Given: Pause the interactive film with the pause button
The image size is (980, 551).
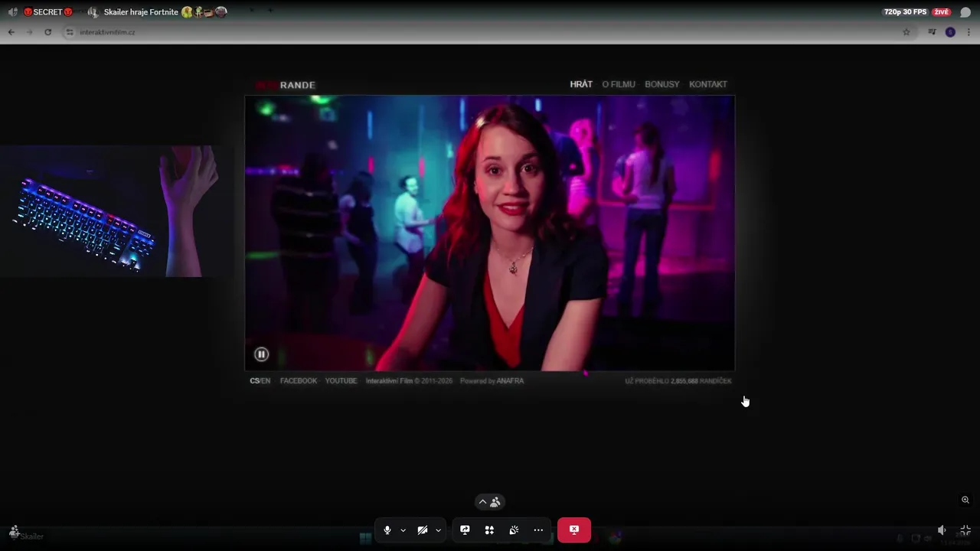Looking at the screenshot, I should coord(261,354).
